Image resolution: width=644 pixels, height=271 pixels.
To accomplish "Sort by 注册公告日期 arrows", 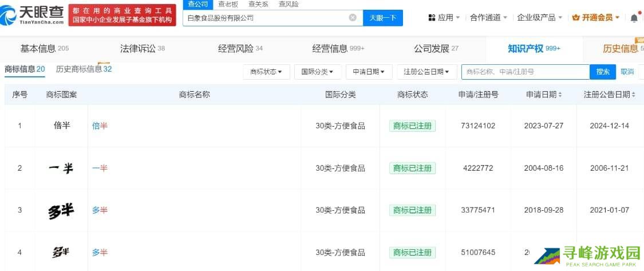I will 633,95.
